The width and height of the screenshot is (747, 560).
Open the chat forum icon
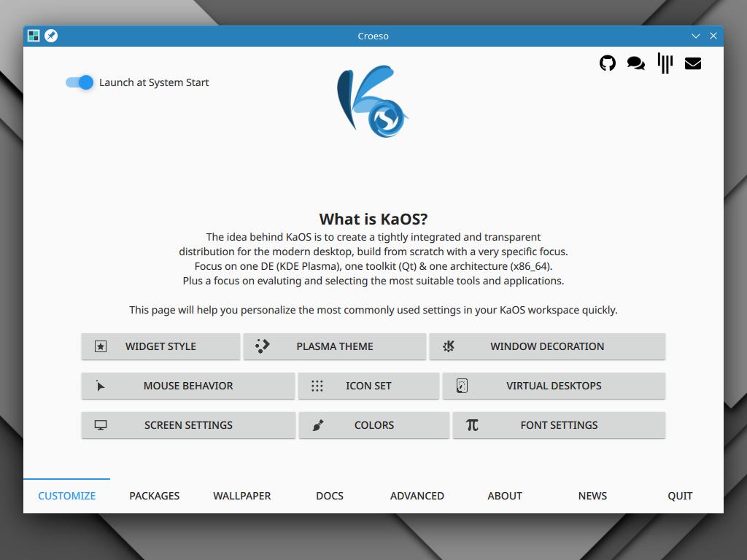click(636, 63)
